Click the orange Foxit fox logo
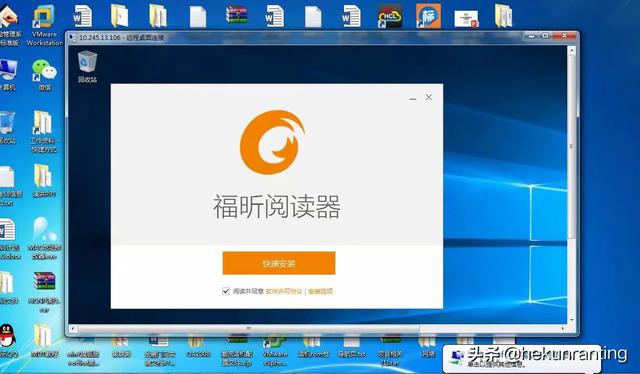 tap(272, 142)
